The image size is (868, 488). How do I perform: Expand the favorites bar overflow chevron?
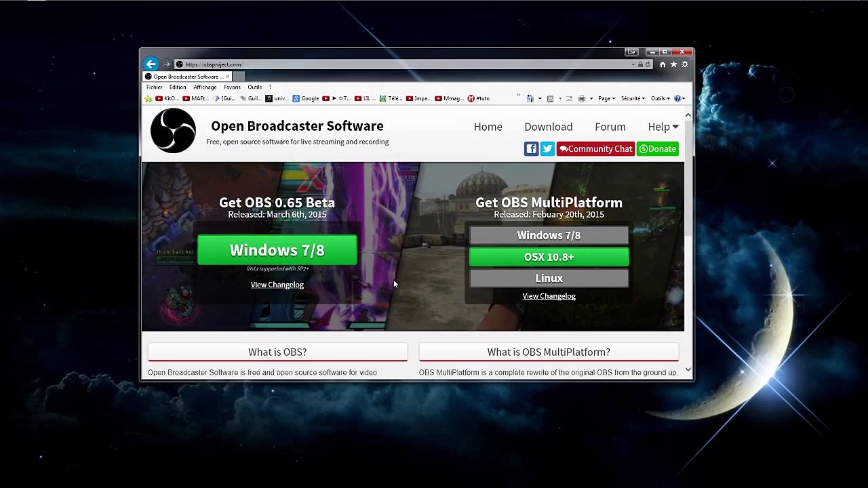point(518,95)
